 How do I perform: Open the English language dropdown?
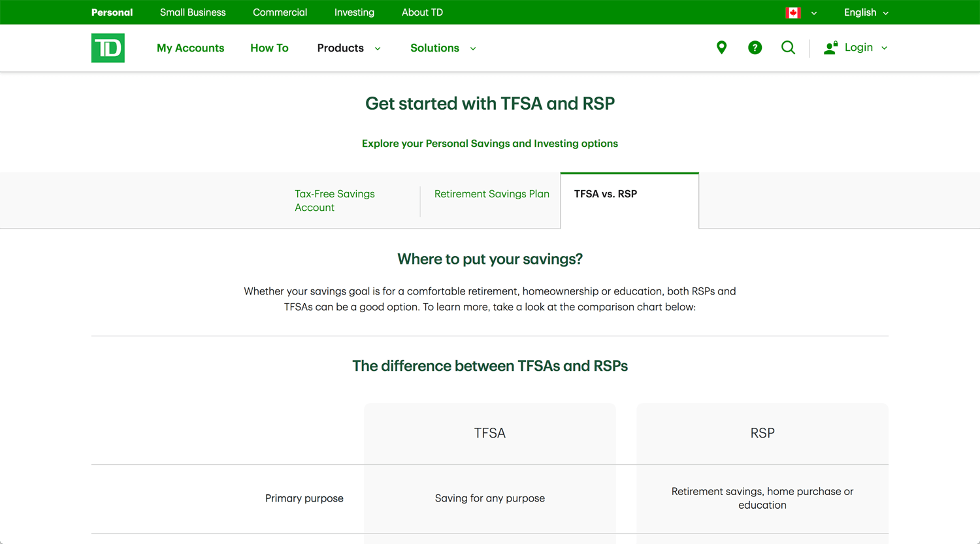(866, 12)
